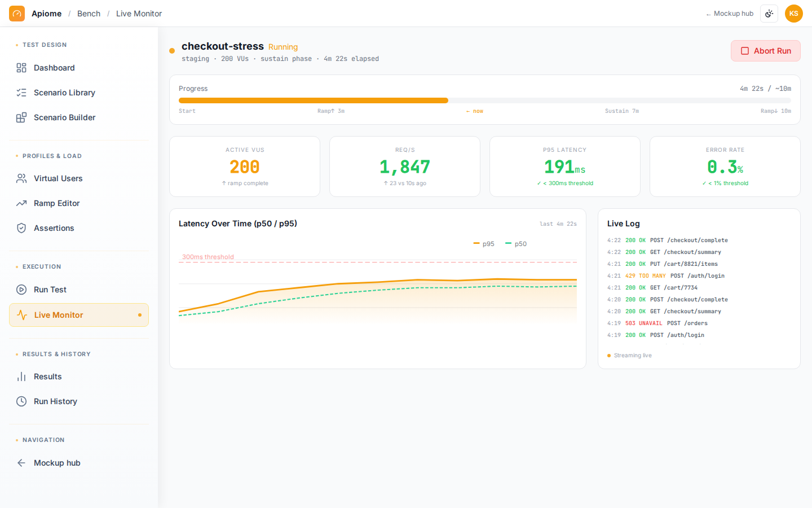Click the p50 legend swatch
The width and height of the screenshot is (812, 508).
click(x=509, y=243)
